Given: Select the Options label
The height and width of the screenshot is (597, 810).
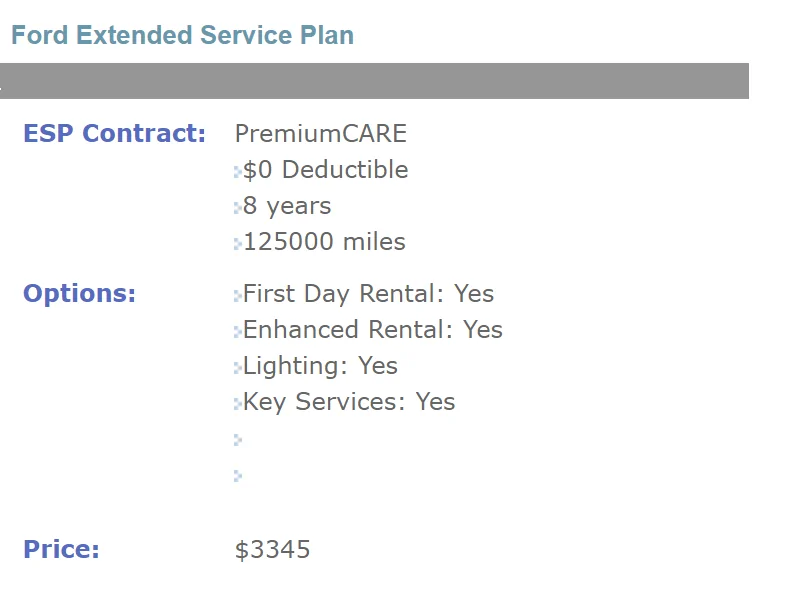Looking at the screenshot, I should point(79,294).
